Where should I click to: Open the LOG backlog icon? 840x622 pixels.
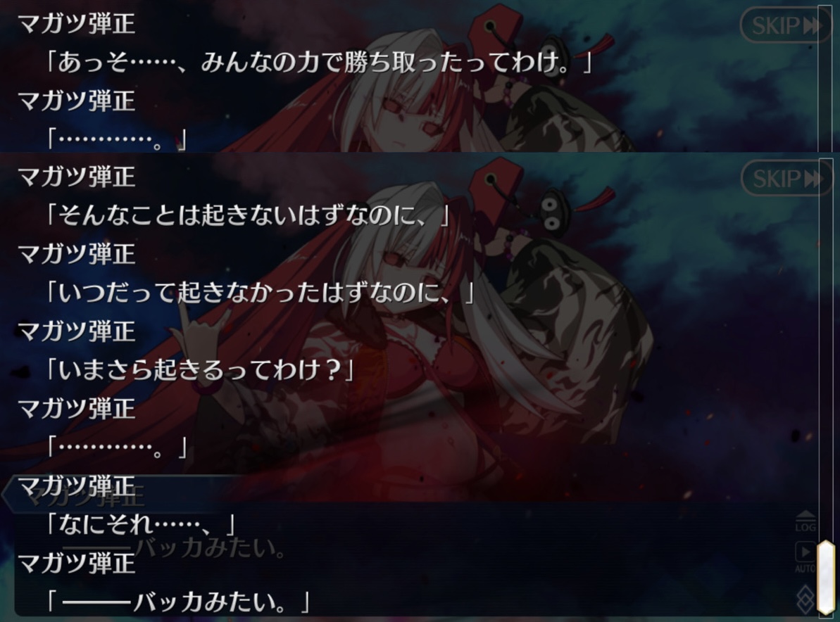pyautogui.click(x=805, y=521)
